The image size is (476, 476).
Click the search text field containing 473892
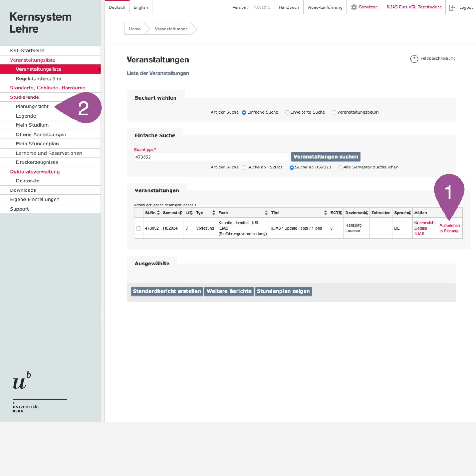point(211,157)
